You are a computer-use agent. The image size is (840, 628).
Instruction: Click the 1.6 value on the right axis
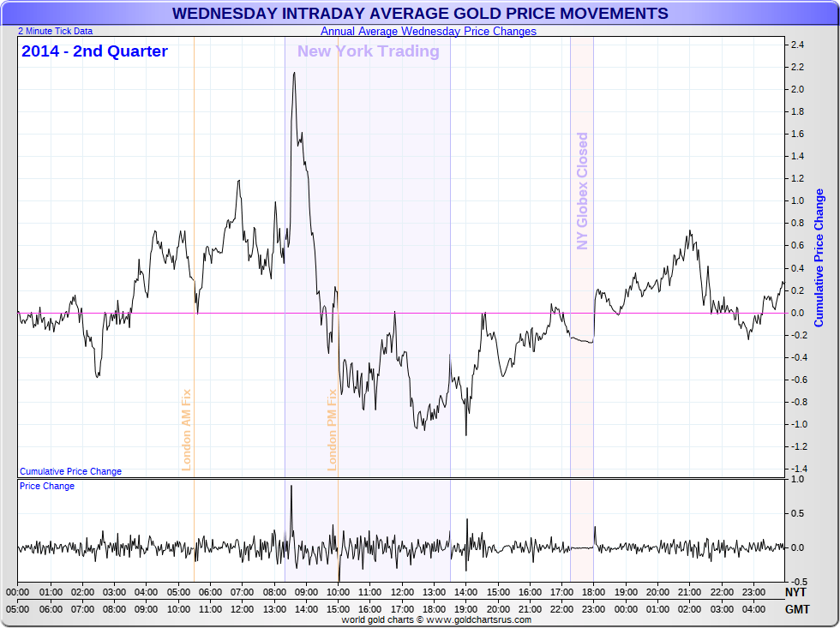pos(797,134)
